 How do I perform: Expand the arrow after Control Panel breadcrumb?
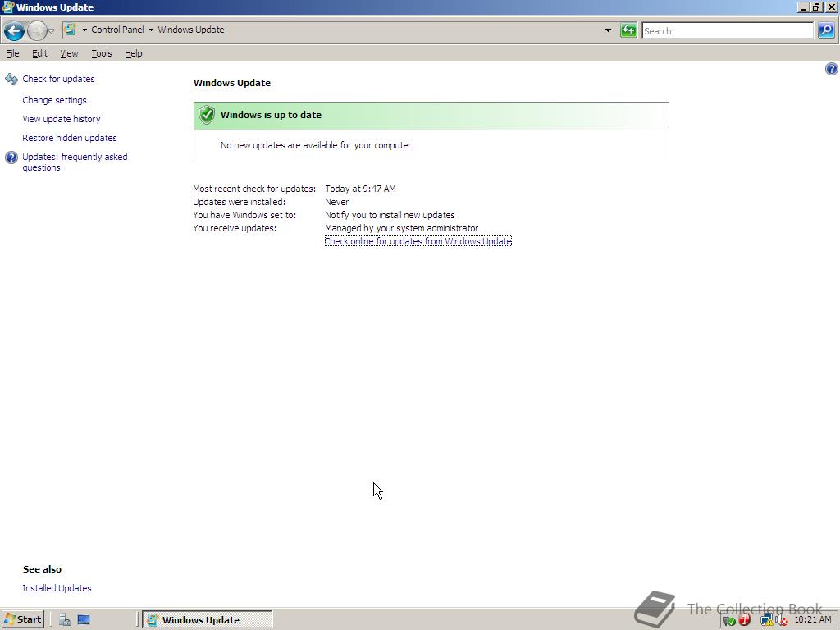click(x=151, y=30)
